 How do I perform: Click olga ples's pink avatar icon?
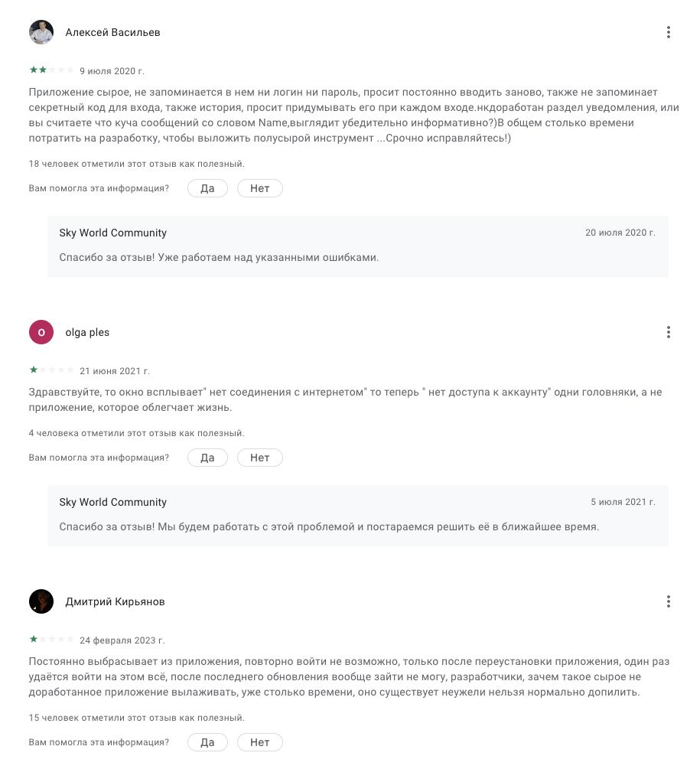tap(41, 332)
